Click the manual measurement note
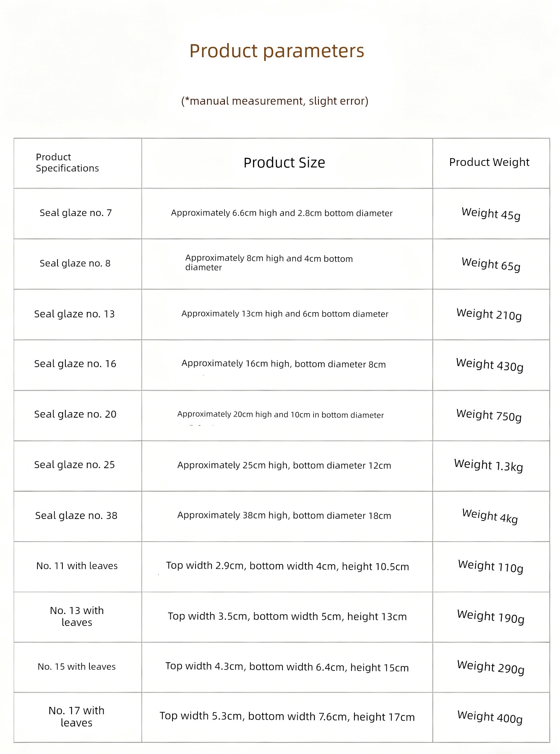 pos(275,101)
